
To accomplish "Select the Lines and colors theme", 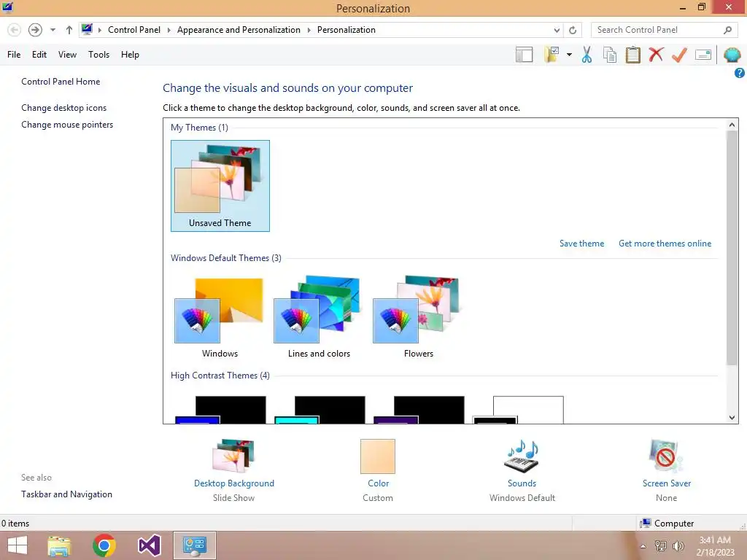I will pos(319,318).
